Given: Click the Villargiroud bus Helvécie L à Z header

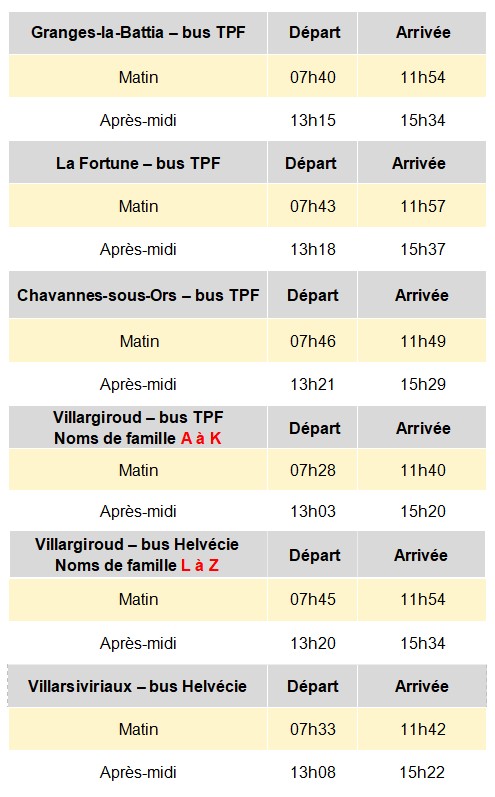Looking at the screenshot, I should click(x=137, y=555).
